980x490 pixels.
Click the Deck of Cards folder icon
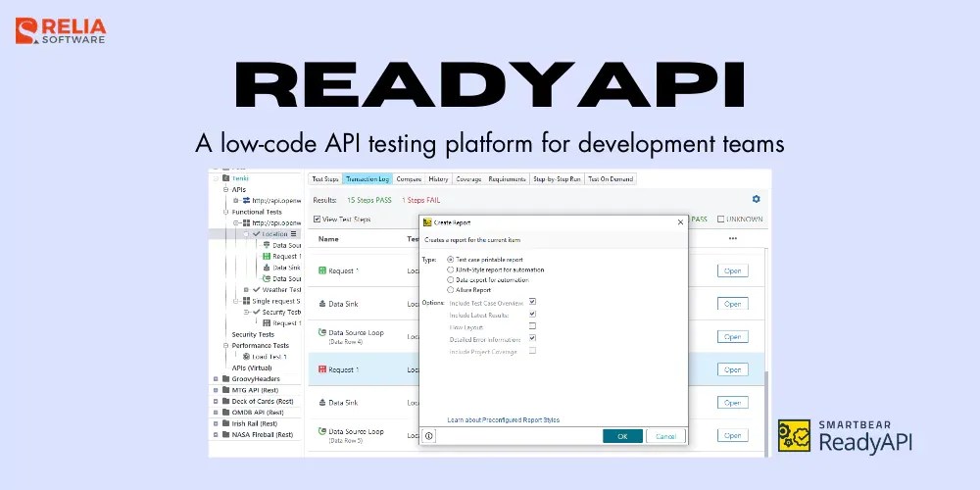click(226, 401)
